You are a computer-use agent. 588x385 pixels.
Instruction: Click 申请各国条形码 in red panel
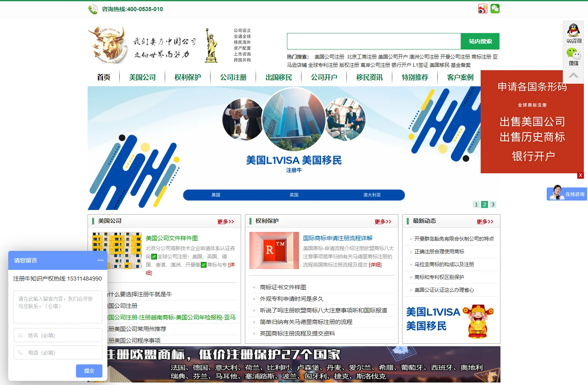point(532,87)
